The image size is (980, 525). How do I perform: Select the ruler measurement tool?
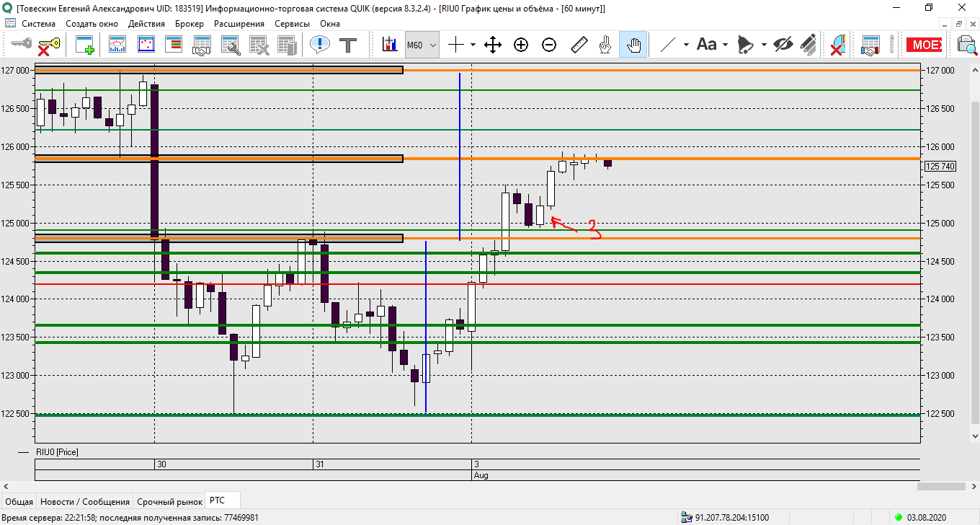point(579,45)
